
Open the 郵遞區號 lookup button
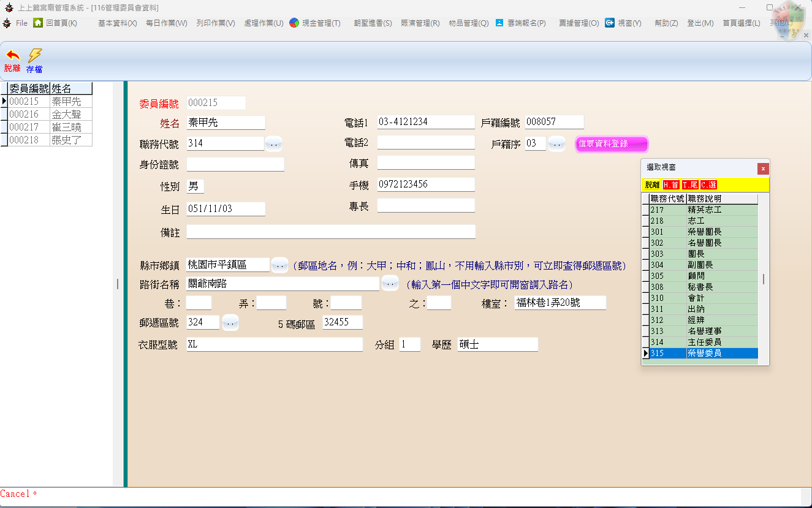230,322
